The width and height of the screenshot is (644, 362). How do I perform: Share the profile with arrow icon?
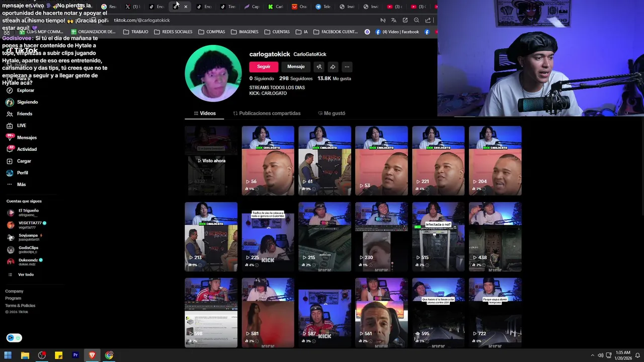[x=333, y=67]
